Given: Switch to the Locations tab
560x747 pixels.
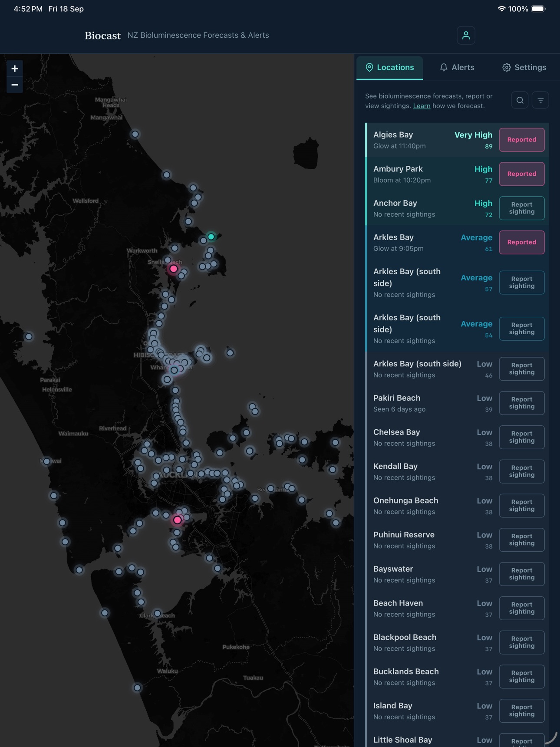Looking at the screenshot, I should 390,67.
